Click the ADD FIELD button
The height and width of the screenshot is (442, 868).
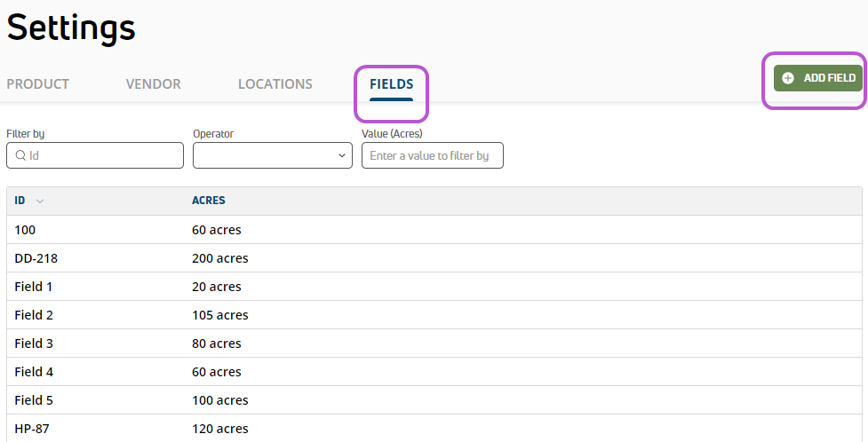pyautogui.click(x=818, y=78)
